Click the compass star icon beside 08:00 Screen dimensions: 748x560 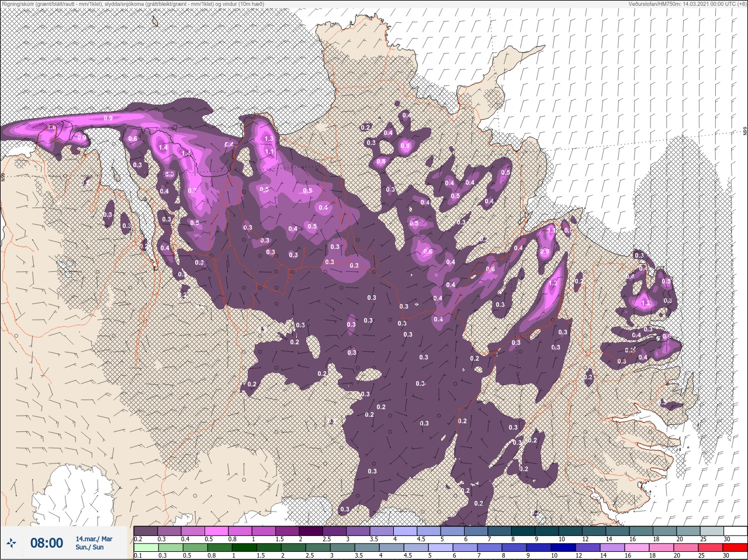tap(11, 543)
